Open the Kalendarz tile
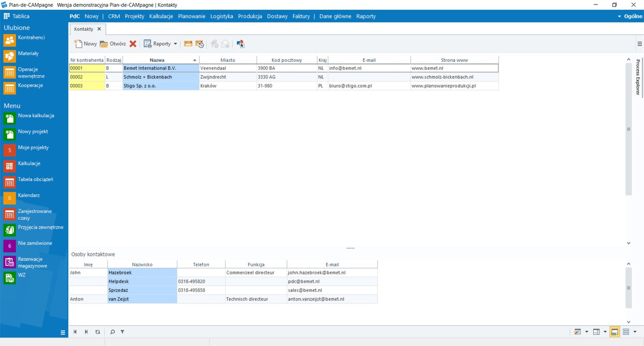The image size is (644, 346). click(x=22, y=198)
